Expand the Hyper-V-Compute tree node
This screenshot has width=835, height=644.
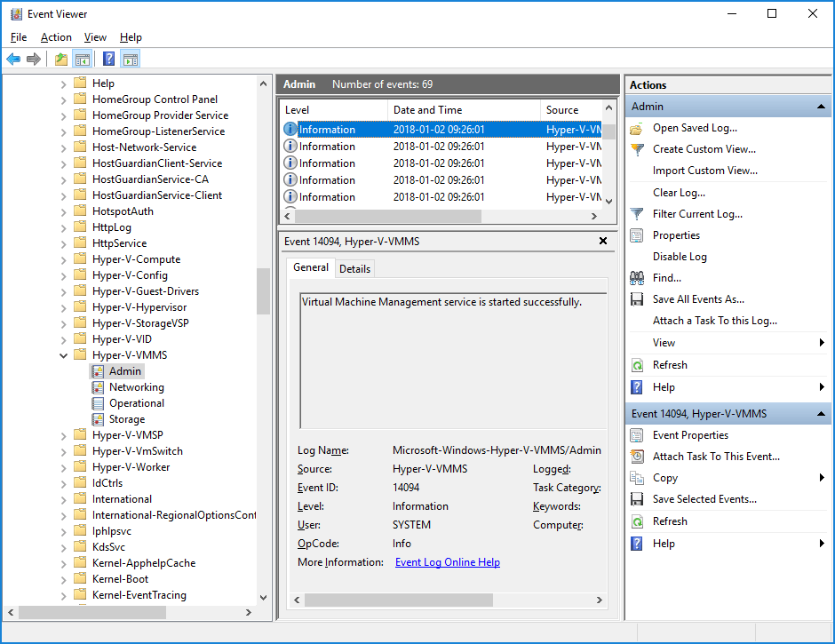(63, 260)
